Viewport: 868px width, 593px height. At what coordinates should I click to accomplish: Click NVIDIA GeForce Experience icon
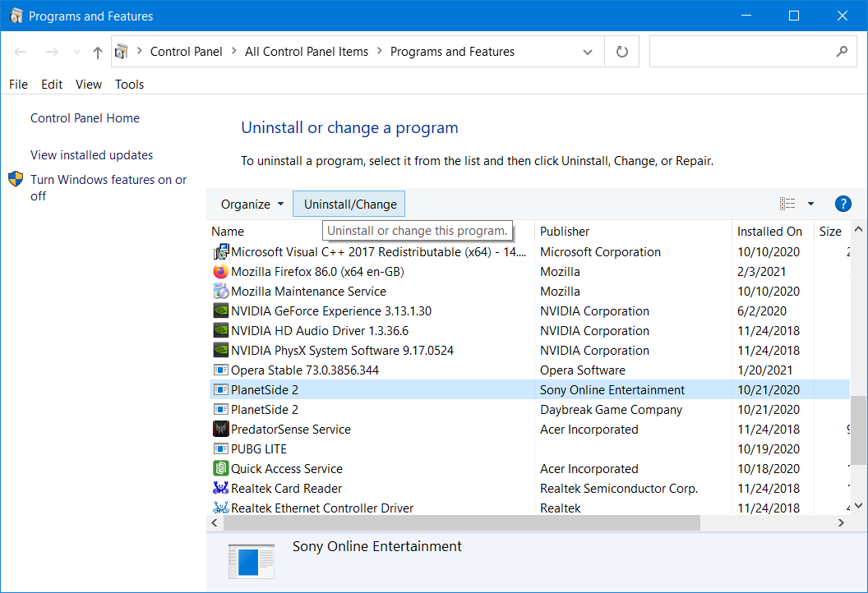click(x=221, y=311)
